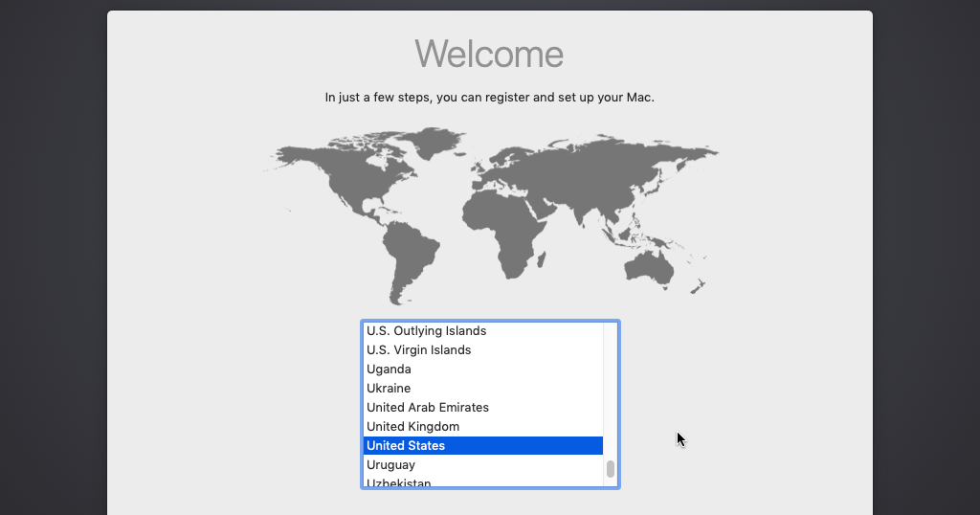Choose U.S. Virgin Islands from the list
The width and height of the screenshot is (980, 515).
(483, 350)
